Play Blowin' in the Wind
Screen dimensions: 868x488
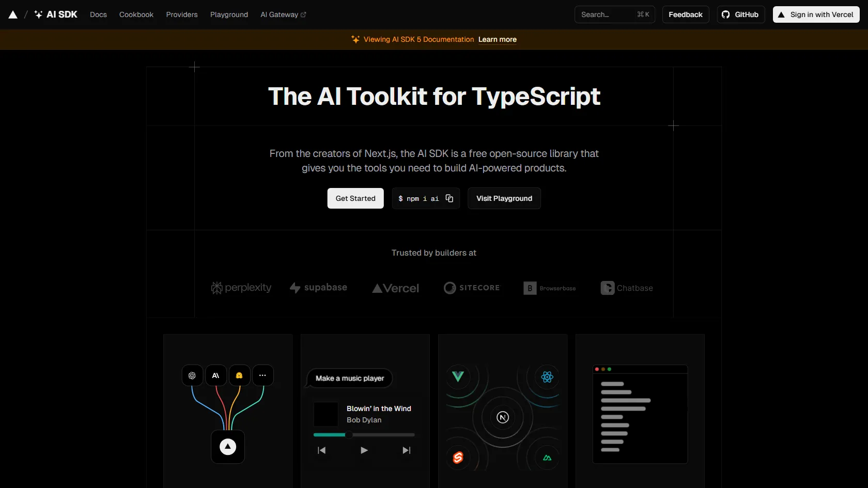pos(364,450)
